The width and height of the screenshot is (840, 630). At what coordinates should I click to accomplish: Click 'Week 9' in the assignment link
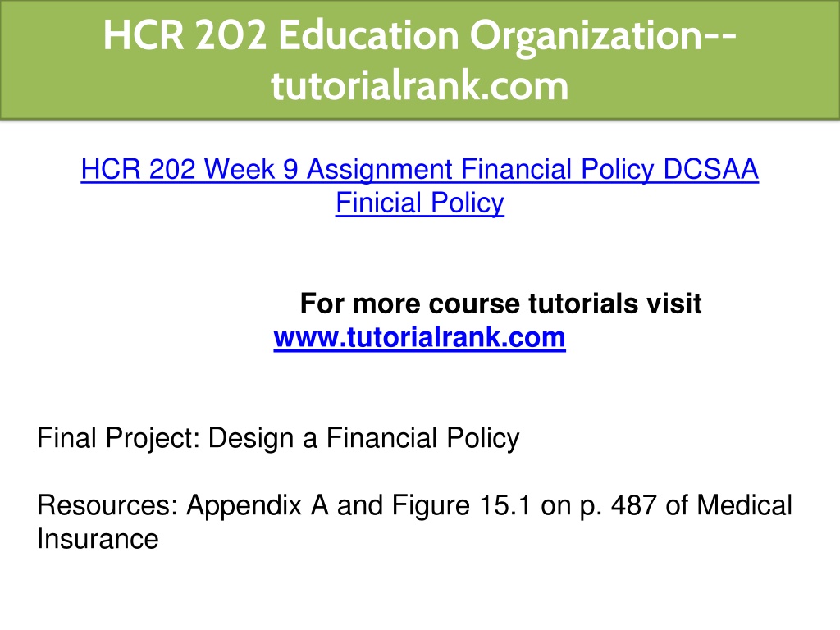pyautogui.click(x=251, y=169)
